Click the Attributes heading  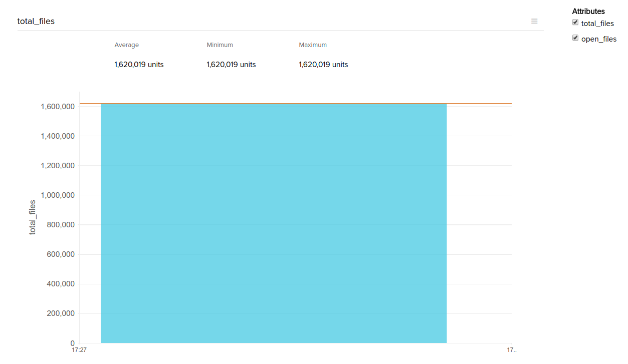588,11
